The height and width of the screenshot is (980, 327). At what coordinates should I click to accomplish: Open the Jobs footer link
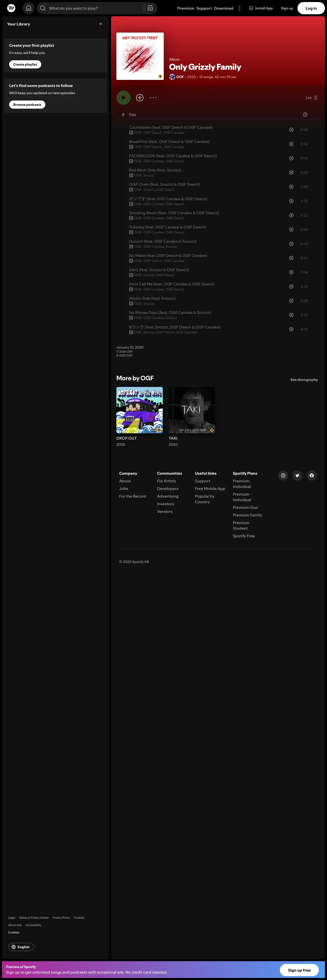click(x=124, y=489)
